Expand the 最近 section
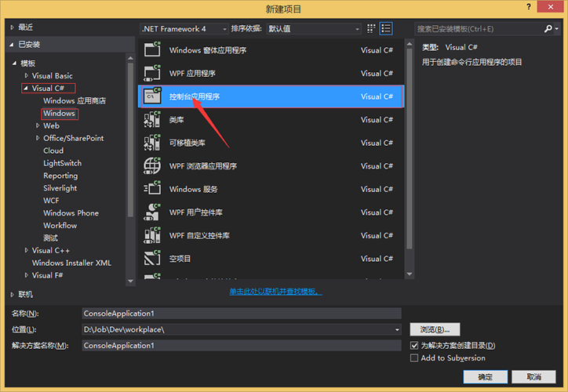Viewport: 568px width, 392px height. 12,27
